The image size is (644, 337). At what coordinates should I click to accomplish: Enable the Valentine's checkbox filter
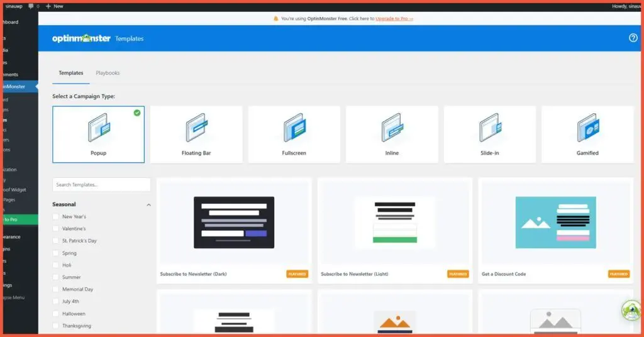pyautogui.click(x=56, y=229)
